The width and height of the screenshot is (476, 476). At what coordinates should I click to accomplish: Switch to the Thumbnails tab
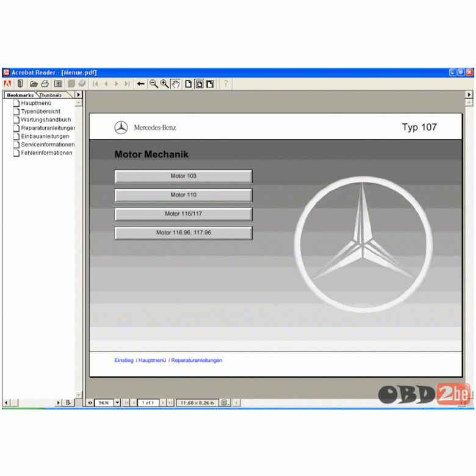pos(51,95)
